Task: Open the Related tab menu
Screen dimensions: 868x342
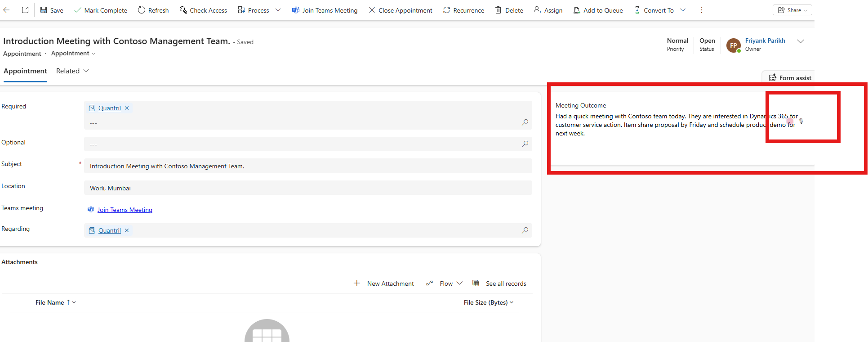Action: pyautogui.click(x=72, y=71)
